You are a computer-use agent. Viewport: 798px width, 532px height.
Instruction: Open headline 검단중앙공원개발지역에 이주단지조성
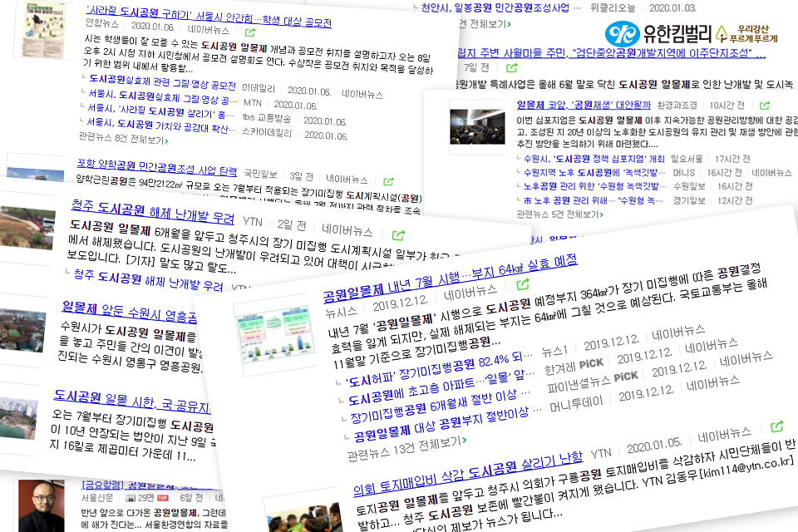[611, 52]
